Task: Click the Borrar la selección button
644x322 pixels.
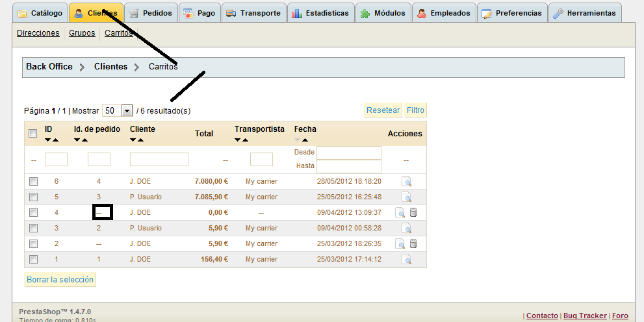Action: pos(60,280)
